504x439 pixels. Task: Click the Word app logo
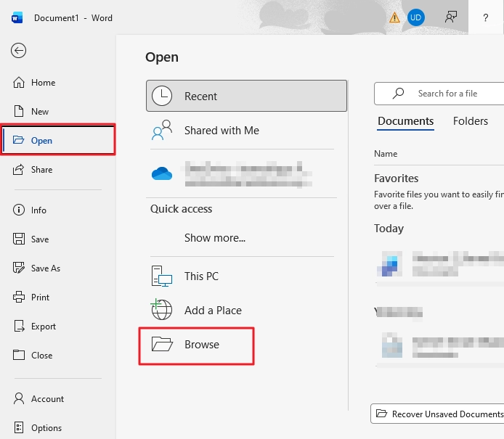(17, 17)
